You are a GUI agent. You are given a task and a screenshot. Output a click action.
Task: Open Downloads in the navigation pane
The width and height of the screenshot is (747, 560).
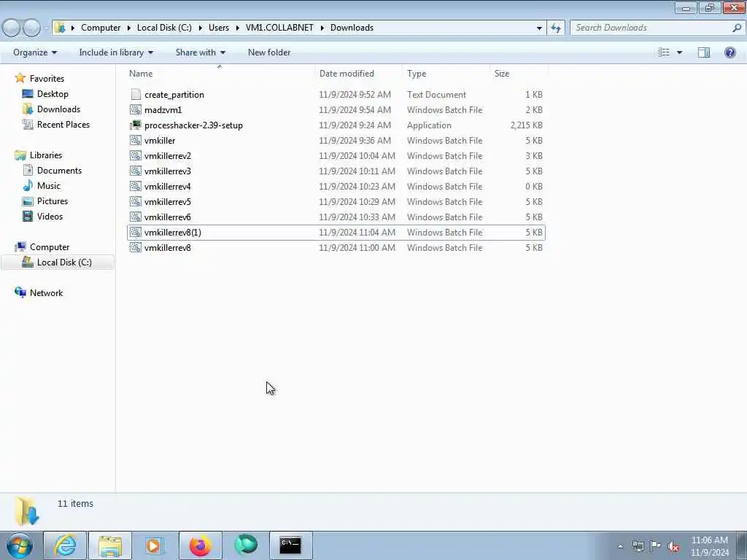[x=58, y=109]
